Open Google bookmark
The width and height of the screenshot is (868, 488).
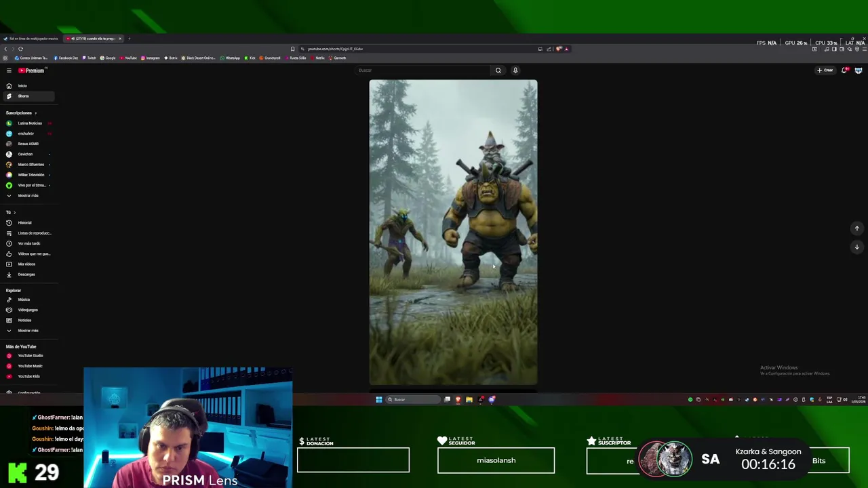108,58
